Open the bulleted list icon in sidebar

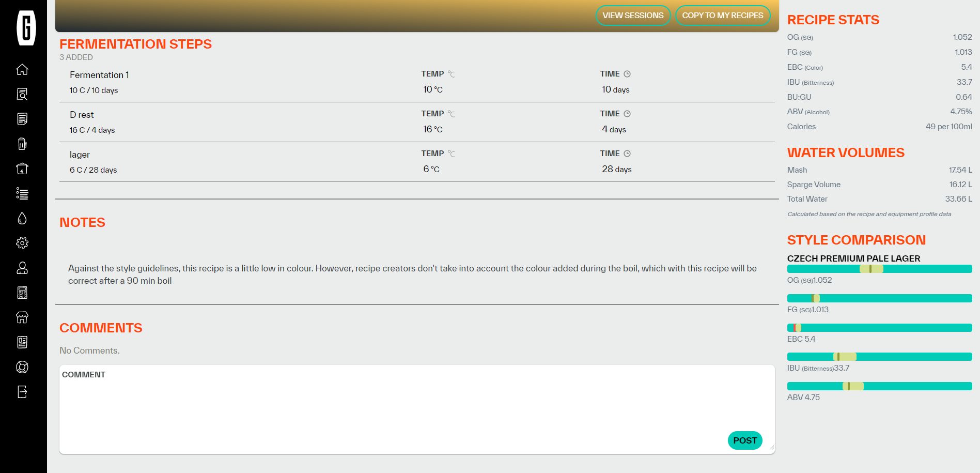(22, 193)
